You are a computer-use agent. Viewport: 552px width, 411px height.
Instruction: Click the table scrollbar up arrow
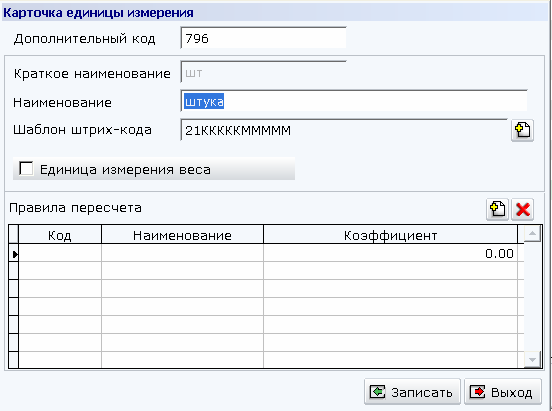532,233
